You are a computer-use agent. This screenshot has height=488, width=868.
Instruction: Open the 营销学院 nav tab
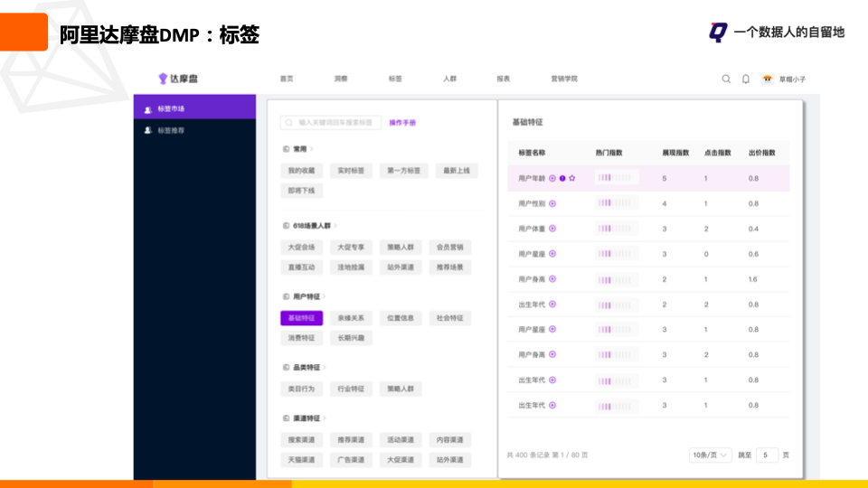564,79
